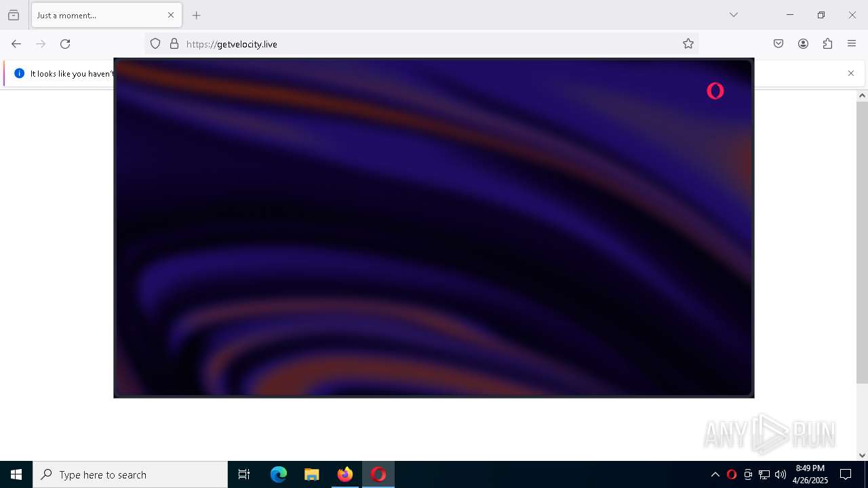Screen dimensions: 868x488
Task: Click the taskbar search box
Action: click(x=130, y=474)
